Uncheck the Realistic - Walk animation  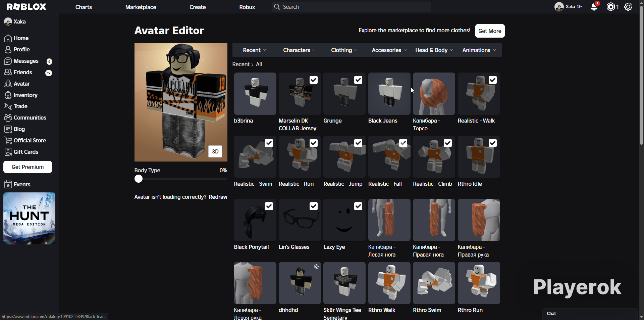tap(493, 80)
